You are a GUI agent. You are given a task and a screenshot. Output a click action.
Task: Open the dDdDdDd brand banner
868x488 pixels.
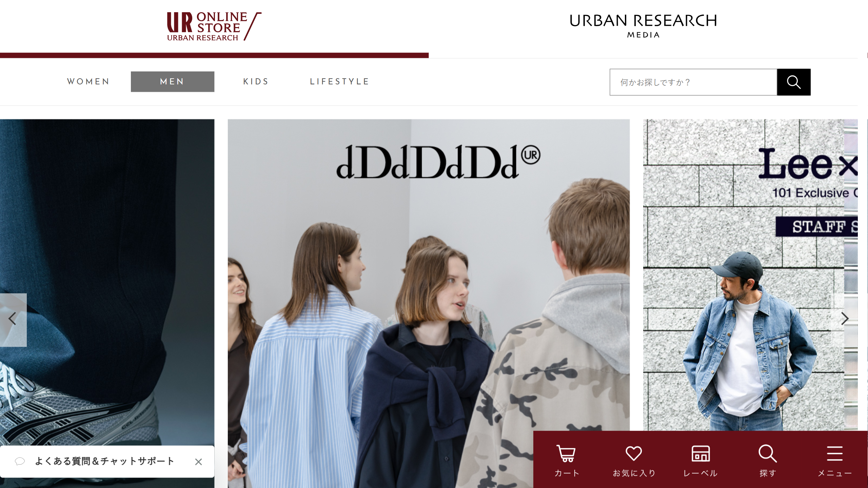click(429, 303)
